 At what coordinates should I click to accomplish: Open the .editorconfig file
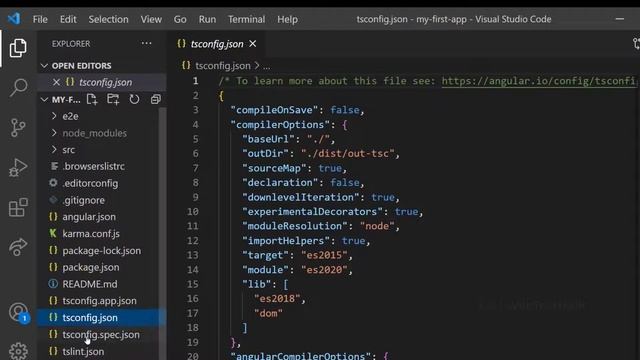pyautogui.click(x=90, y=183)
